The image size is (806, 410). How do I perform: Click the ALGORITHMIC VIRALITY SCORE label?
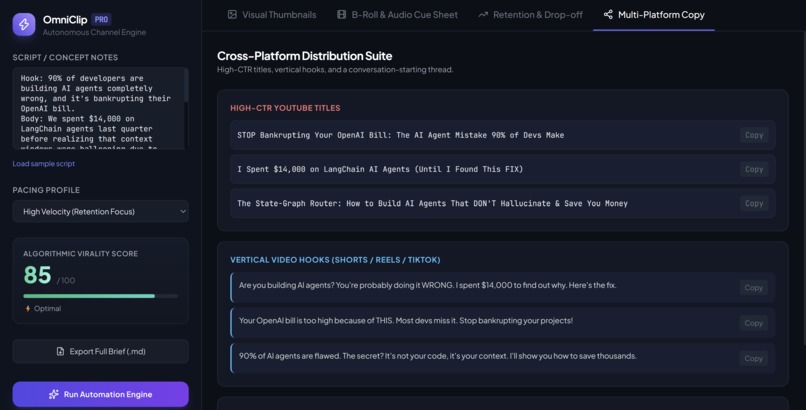[x=80, y=254]
